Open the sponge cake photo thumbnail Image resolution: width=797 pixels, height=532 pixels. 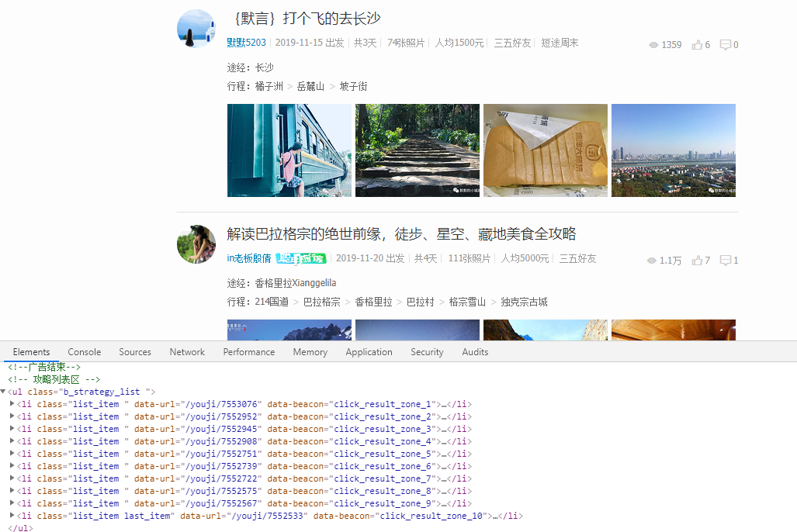(546, 150)
